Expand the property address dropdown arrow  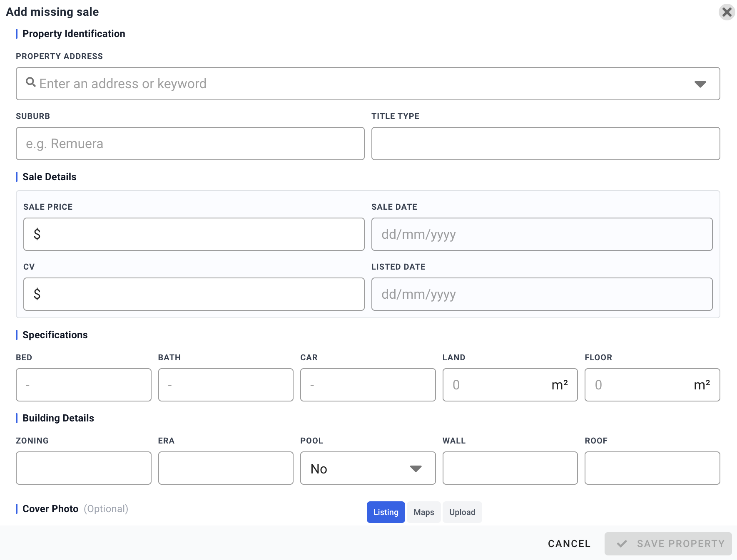[700, 84]
